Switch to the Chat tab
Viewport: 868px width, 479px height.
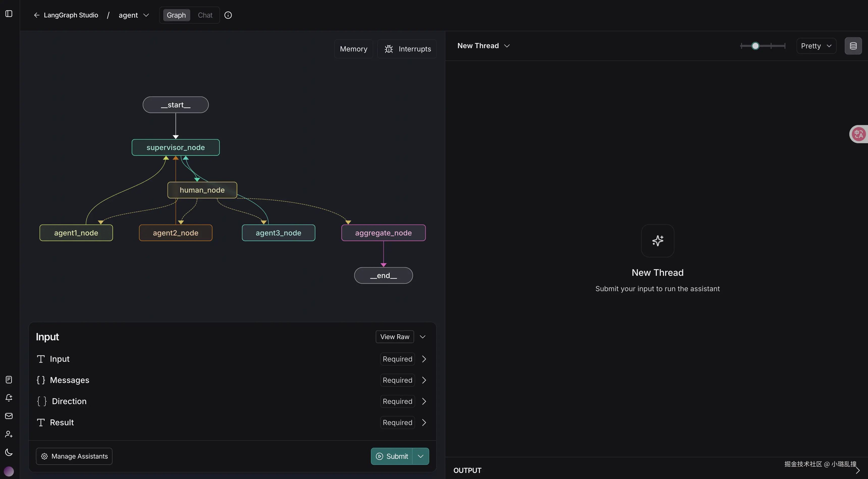click(205, 15)
